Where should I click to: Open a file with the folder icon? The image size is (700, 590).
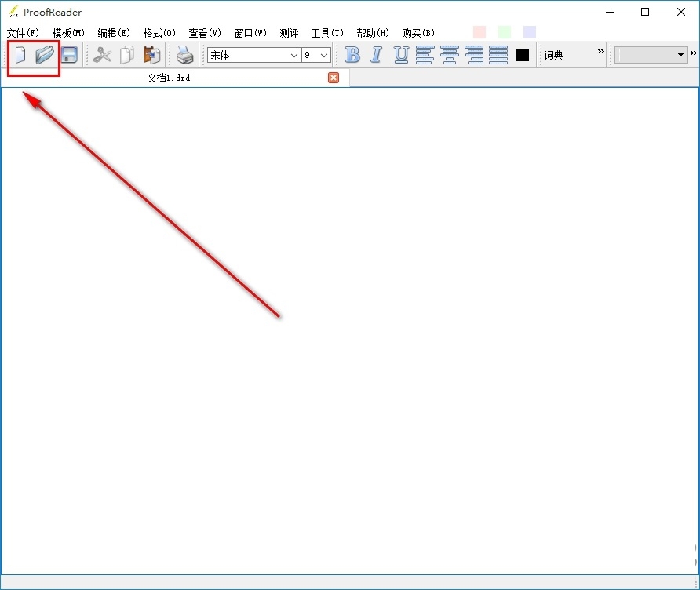[x=45, y=55]
